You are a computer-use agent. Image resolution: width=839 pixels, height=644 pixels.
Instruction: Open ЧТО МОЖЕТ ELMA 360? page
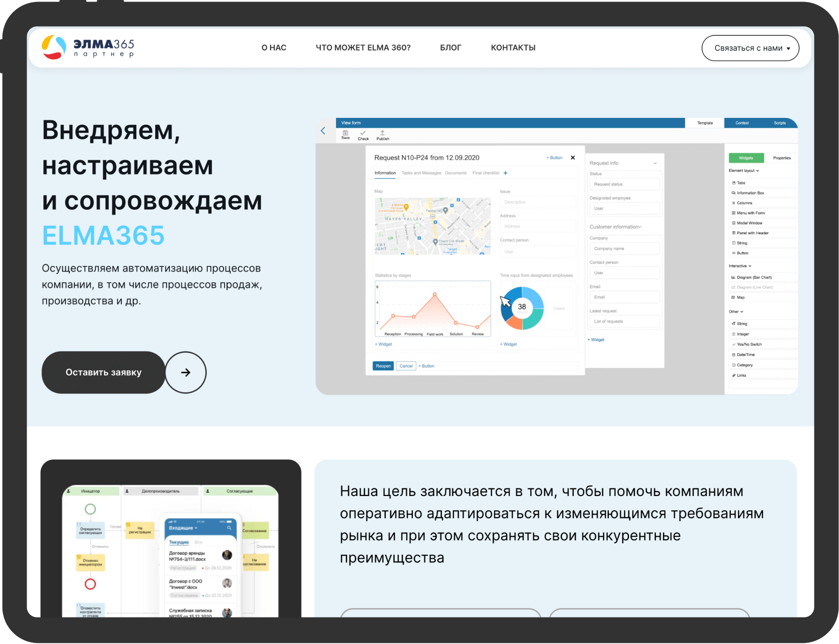363,47
